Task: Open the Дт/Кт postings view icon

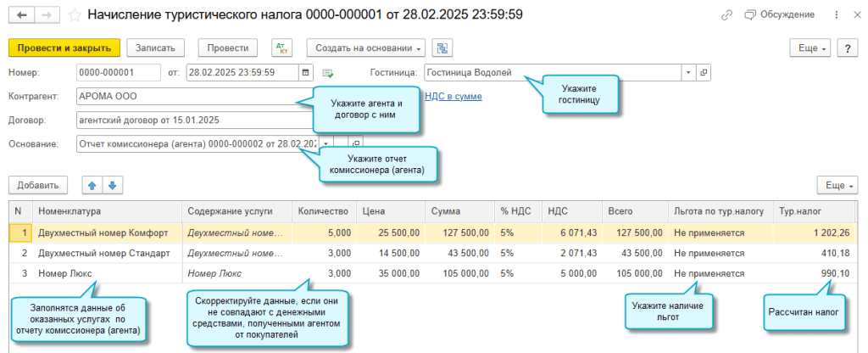Action: click(x=281, y=48)
